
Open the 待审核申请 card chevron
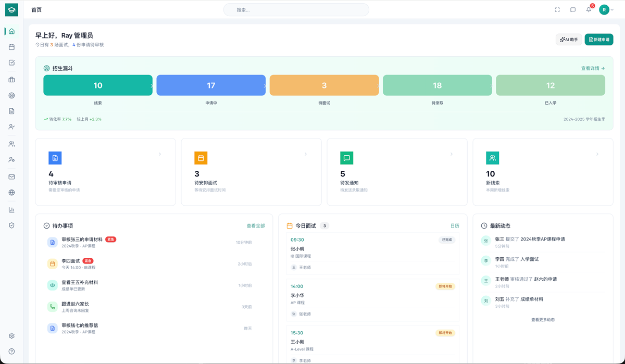point(160,154)
